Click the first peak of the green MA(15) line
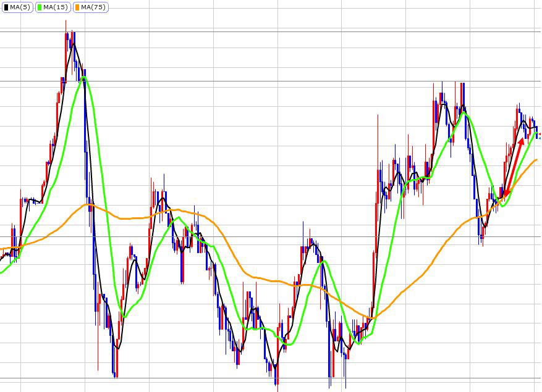 (83, 78)
